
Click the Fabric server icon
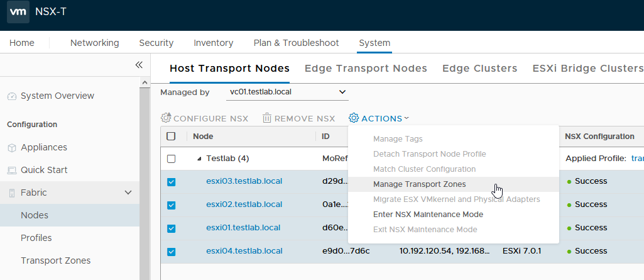click(x=12, y=193)
